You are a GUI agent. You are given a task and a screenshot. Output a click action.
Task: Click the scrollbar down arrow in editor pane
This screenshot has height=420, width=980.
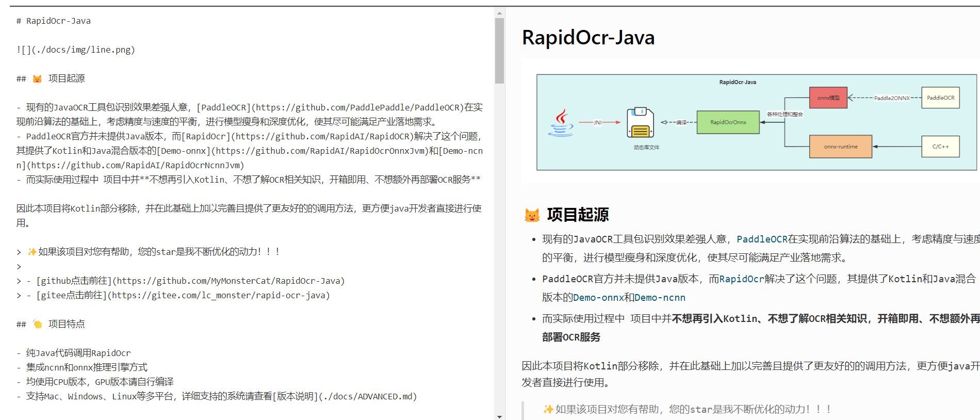[x=499, y=416]
